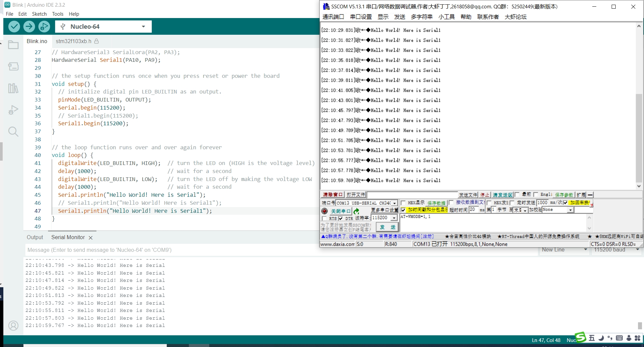
Task: Open the COM13 port dropdown in SSCOM
Action: tap(394, 203)
